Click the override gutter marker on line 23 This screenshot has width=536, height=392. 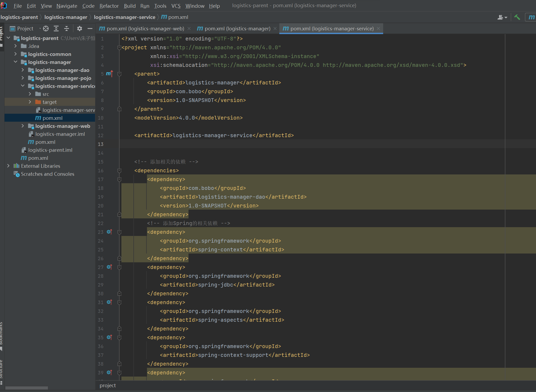[x=109, y=232]
